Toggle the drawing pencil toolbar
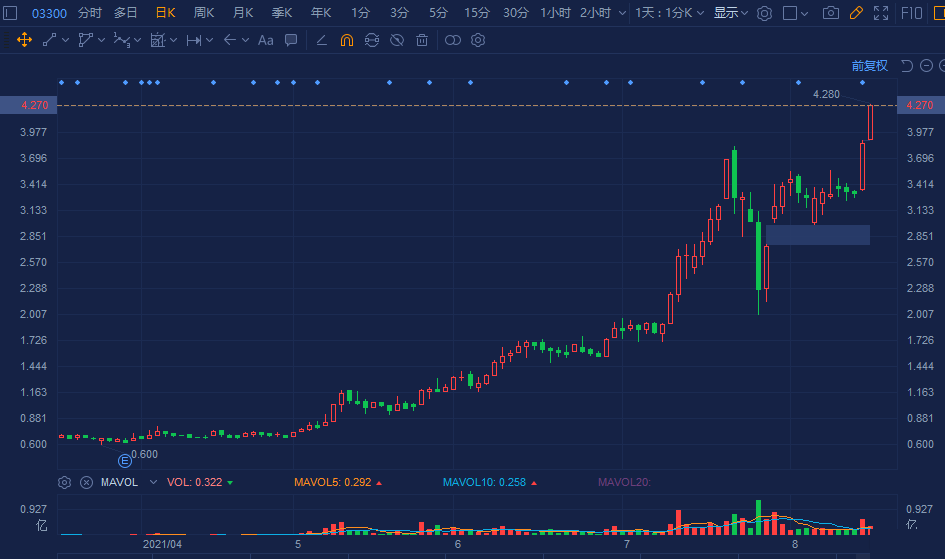 pyautogui.click(x=856, y=13)
